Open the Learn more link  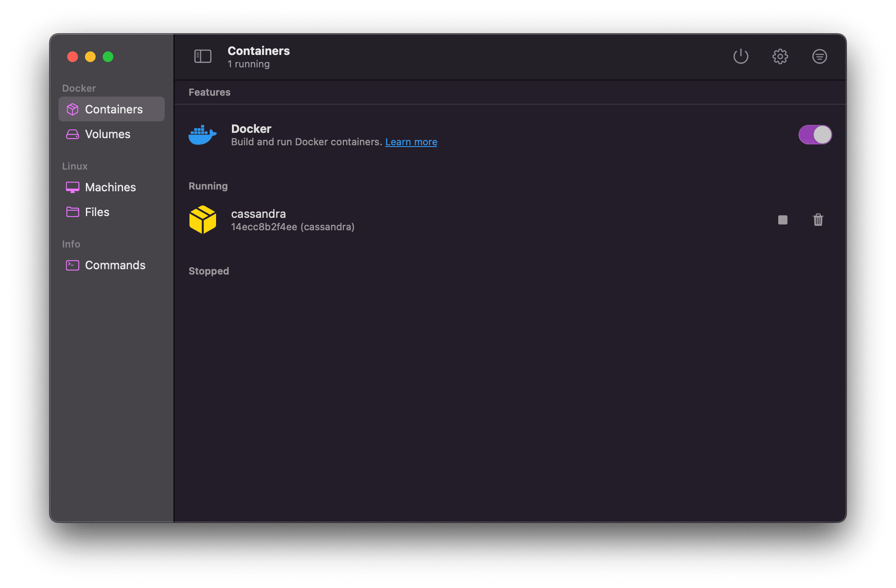[x=411, y=142]
